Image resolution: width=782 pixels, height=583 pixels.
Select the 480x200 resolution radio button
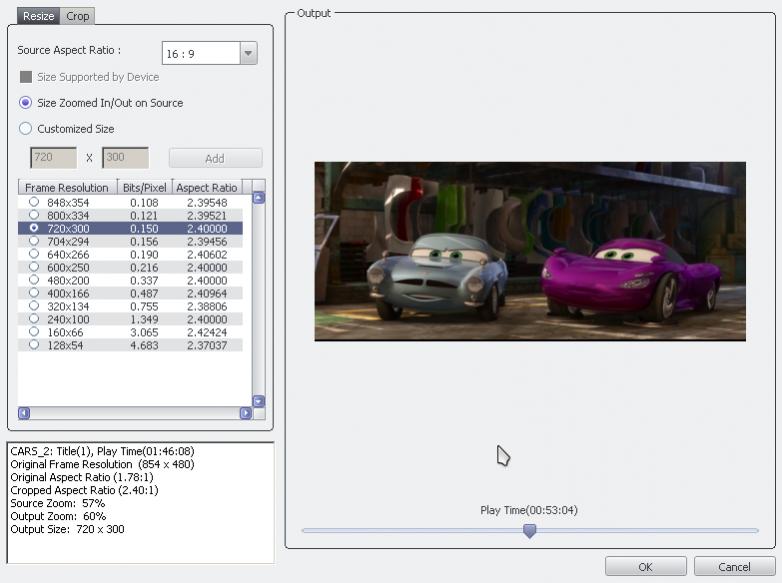tap(34, 280)
